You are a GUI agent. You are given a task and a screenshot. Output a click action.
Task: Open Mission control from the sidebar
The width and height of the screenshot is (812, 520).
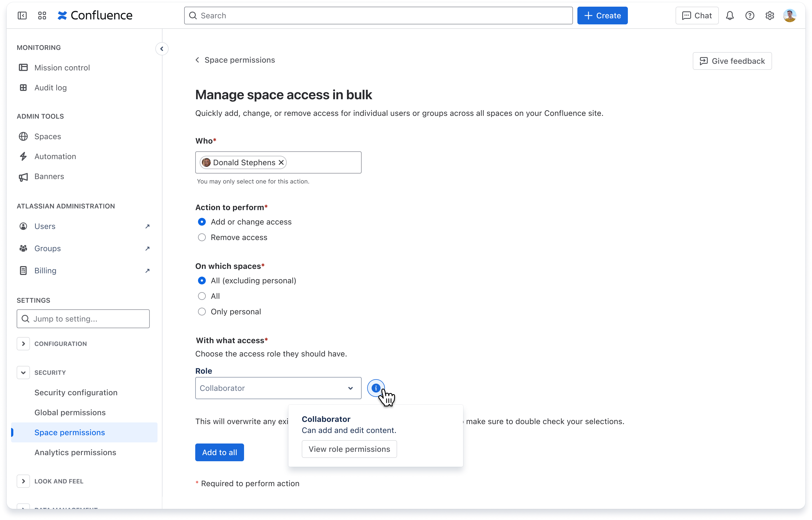click(62, 67)
